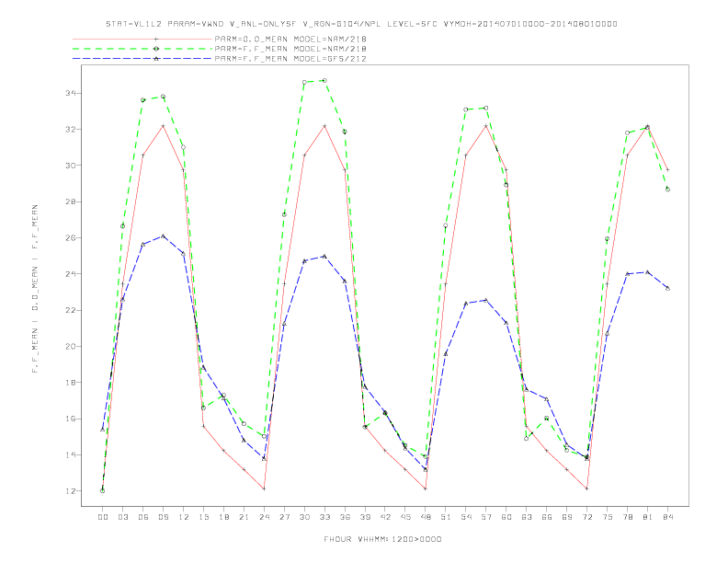Click x-axis tick label 57
Screen dimensions: 728x563
[x=486, y=517]
